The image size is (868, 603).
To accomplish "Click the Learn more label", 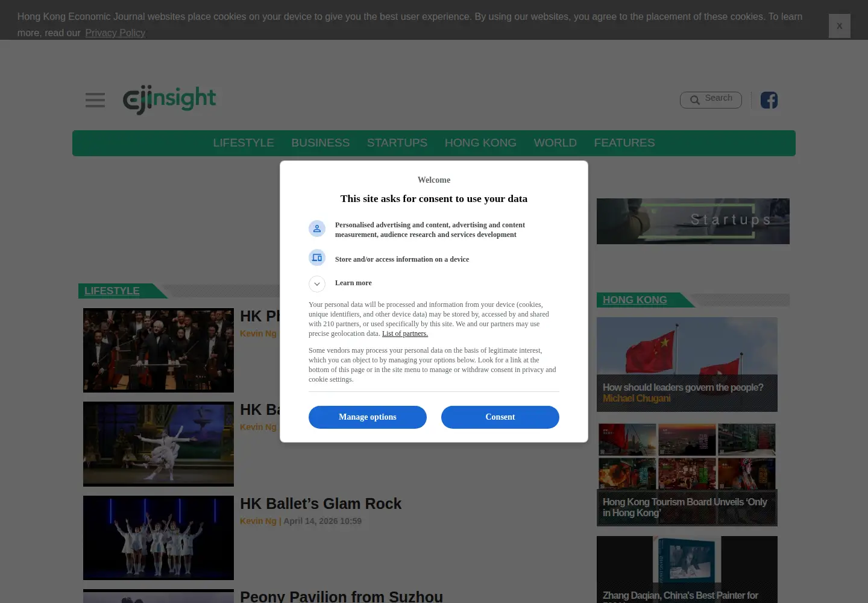I will pyautogui.click(x=353, y=283).
